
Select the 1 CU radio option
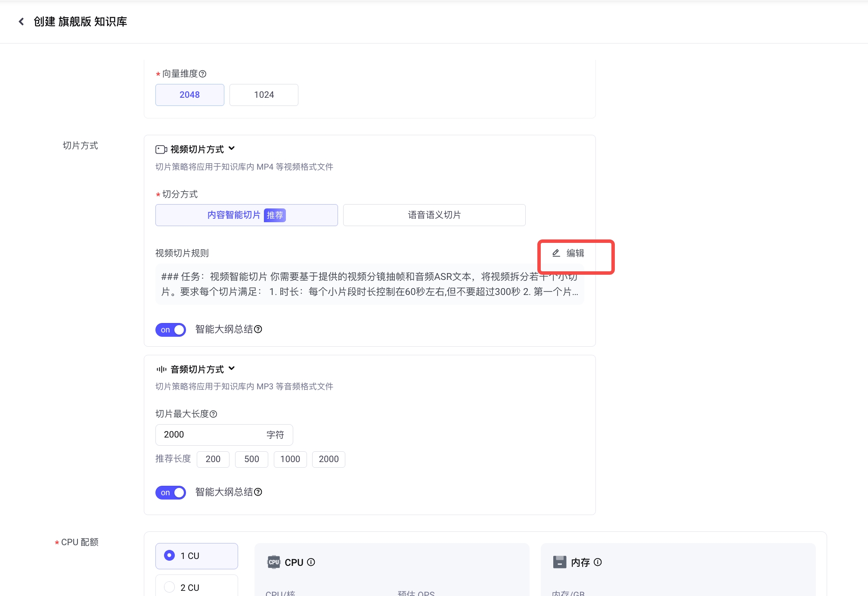pos(196,556)
